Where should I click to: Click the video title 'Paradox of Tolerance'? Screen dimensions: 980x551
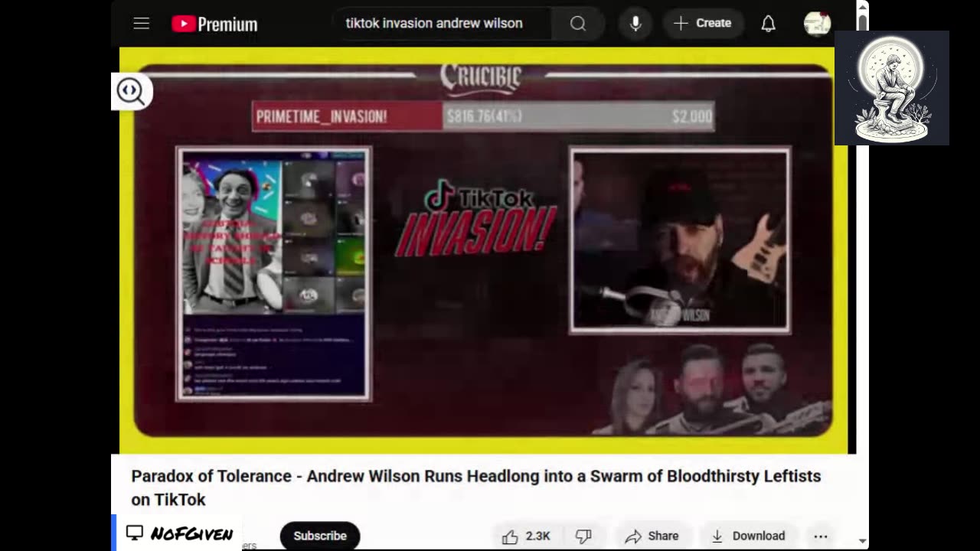pos(475,487)
